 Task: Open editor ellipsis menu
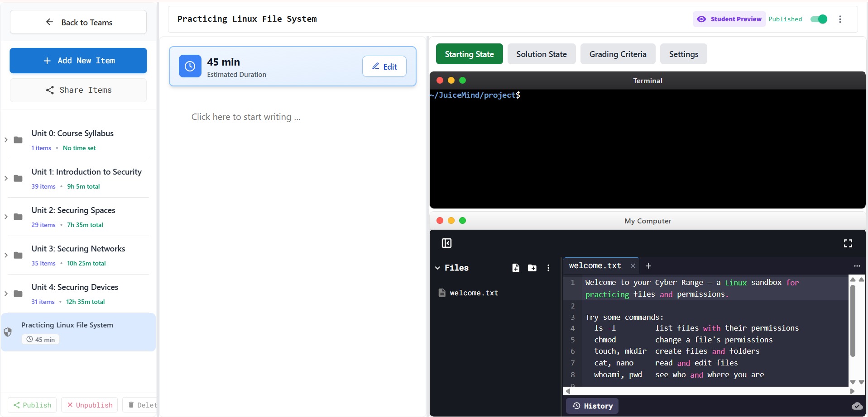coord(857,266)
